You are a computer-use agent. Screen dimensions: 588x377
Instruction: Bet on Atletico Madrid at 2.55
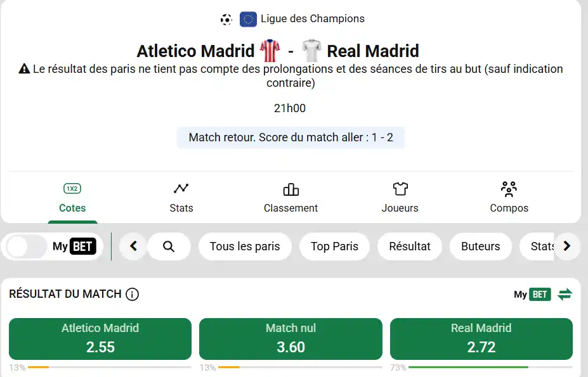[100, 338]
